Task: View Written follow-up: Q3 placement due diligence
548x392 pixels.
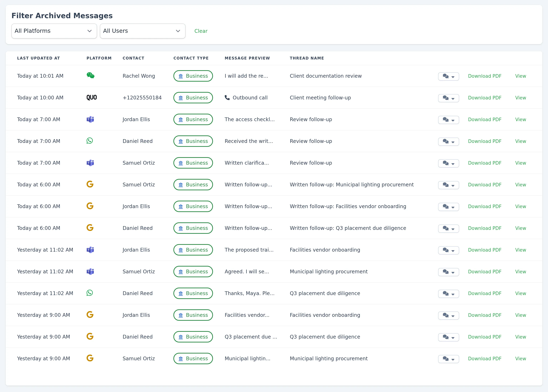Action: pos(521,228)
